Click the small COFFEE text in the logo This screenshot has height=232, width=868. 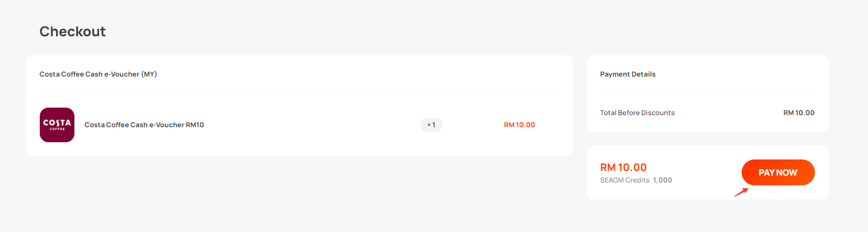pos(57,129)
